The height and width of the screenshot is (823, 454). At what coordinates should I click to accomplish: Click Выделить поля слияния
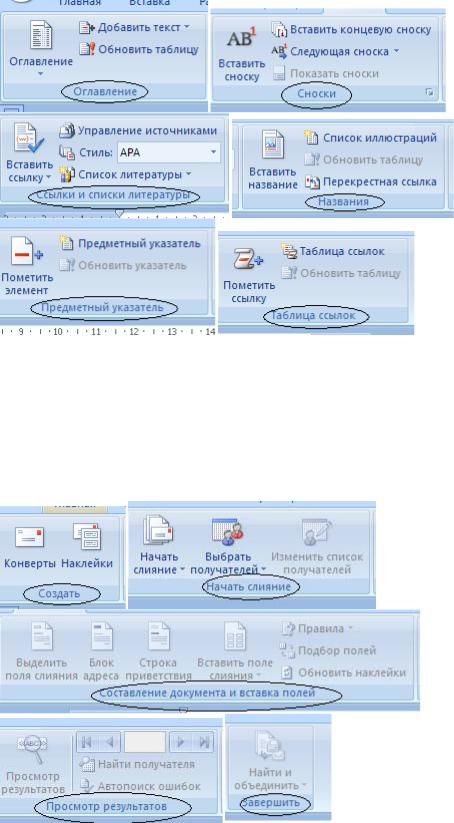tap(41, 651)
